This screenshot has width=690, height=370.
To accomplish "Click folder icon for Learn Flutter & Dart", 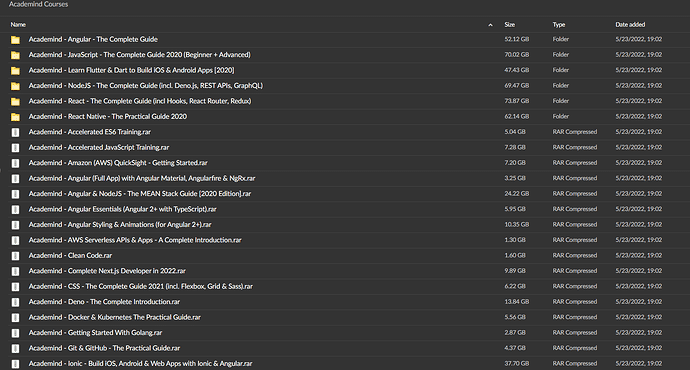I will [x=15, y=70].
